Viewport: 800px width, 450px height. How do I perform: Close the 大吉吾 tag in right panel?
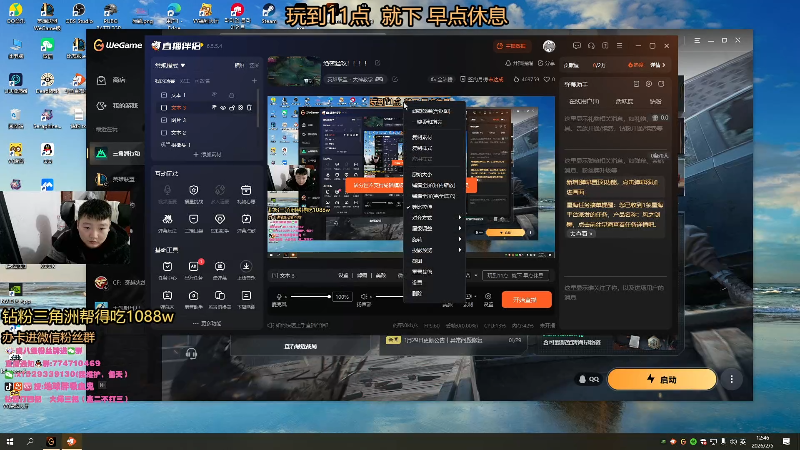591,234
